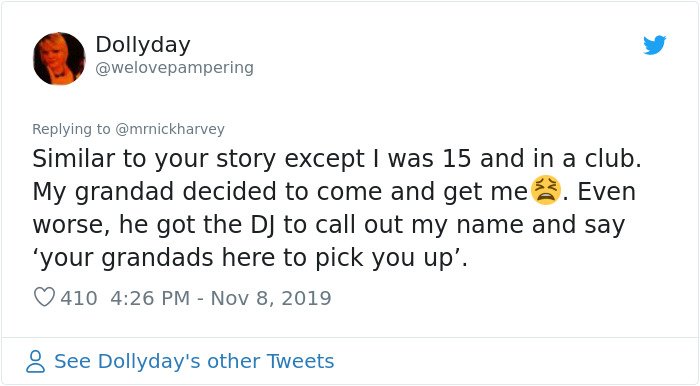This screenshot has height=386, width=700.
Task: Click the word Tweets in footer link
Action: coord(300,361)
